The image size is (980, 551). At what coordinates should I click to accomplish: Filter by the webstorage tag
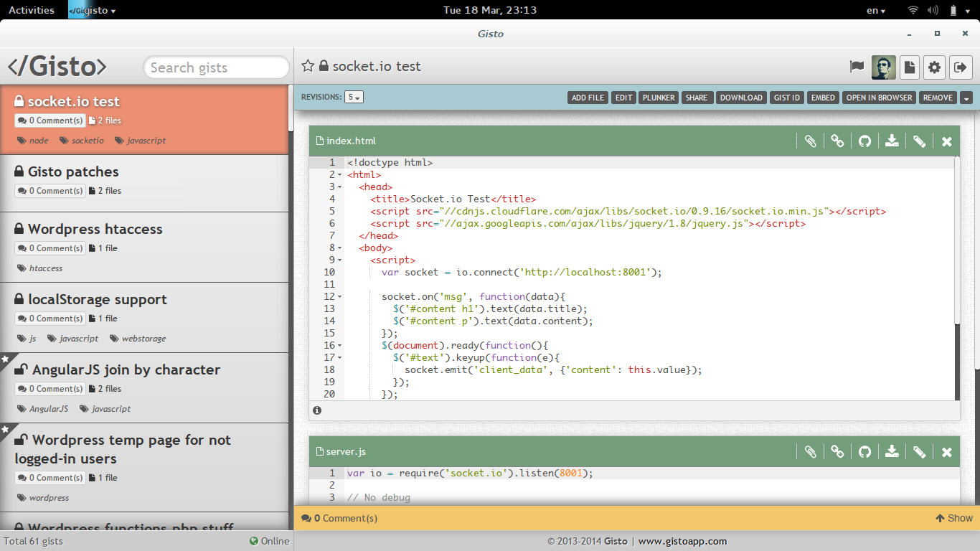[138, 339]
